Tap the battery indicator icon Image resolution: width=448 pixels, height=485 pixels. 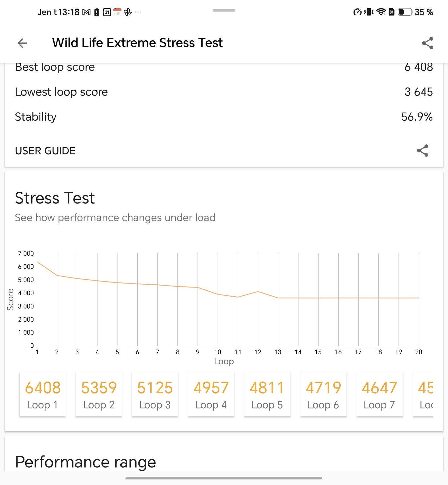[x=405, y=12]
